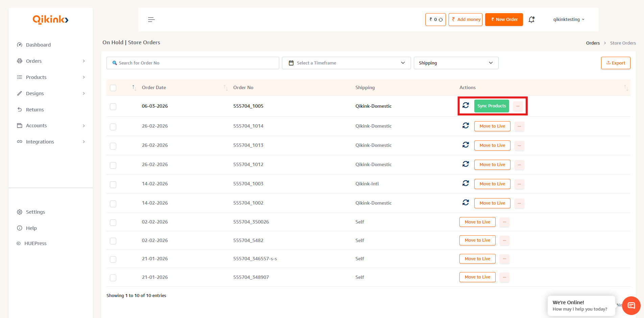Sync order 555704_1014 using refresh icon

466,125
